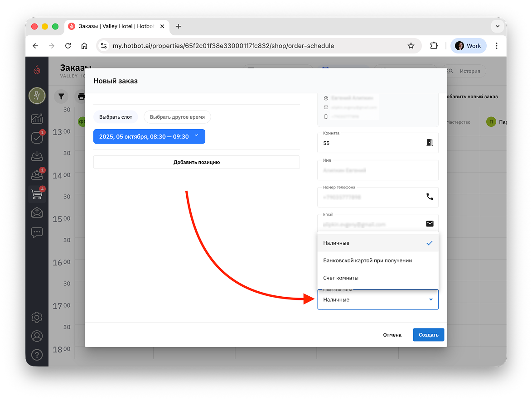Click the browser address bar URL
Image resolution: width=532 pixels, height=400 pixels.
tap(223, 46)
